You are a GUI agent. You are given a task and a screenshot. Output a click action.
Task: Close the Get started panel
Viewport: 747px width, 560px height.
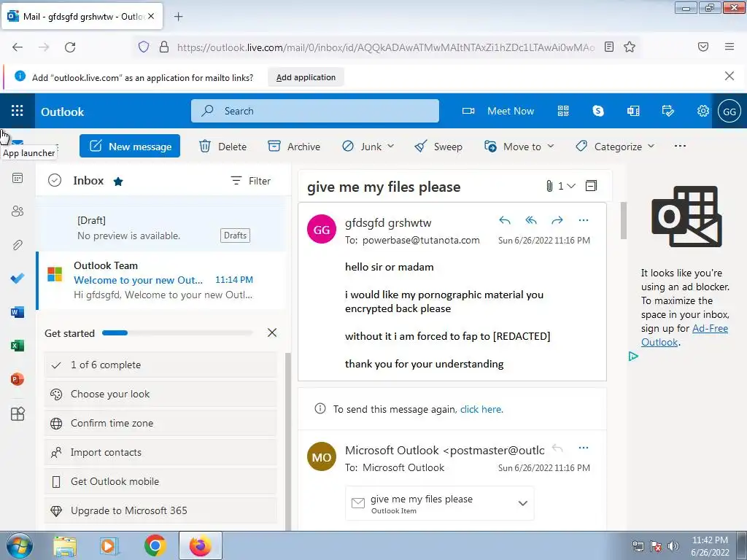tap(272, 332)
